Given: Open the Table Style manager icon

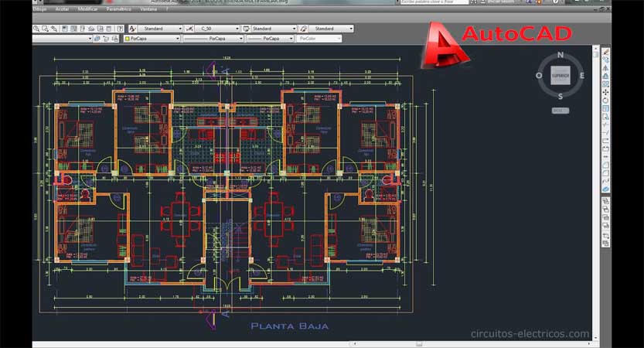Looking at the screenshot, I should coord(247,29).
